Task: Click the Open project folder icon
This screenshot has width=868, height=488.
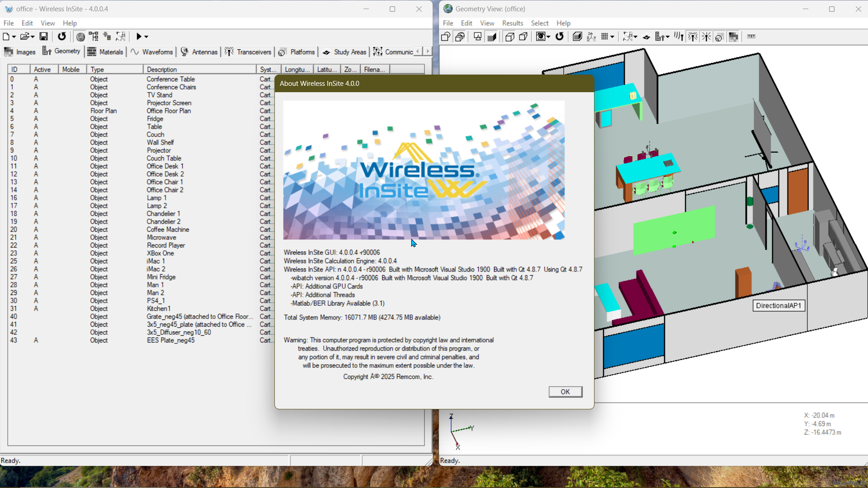Action: [24, 37]
